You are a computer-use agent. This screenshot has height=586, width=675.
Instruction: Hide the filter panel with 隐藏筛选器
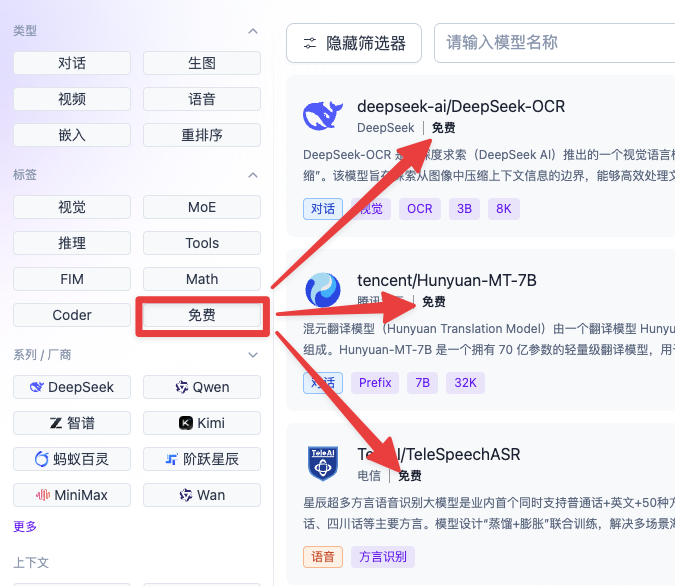[x=354, y=43]
